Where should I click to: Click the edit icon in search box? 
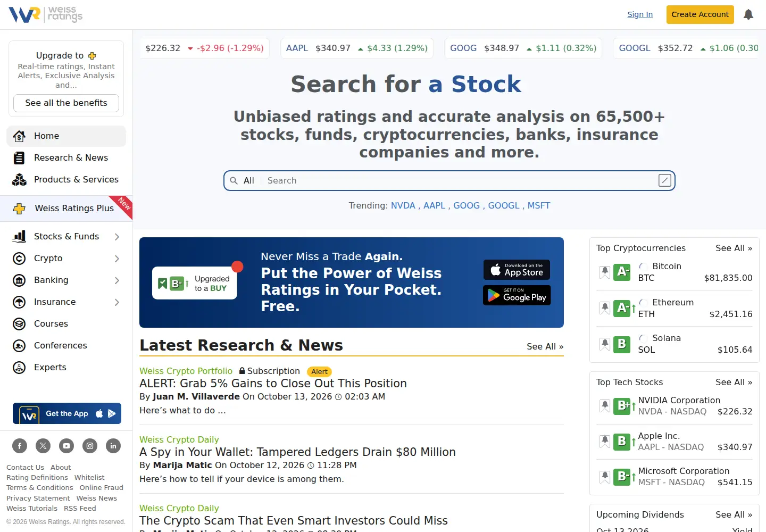click(x=665, y=180)
